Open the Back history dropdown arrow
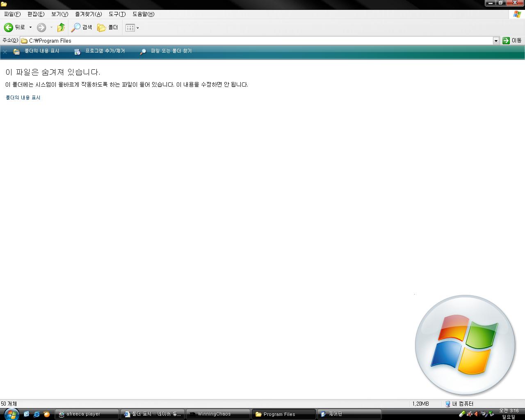This screenshot has width=525, height=420. tap(30, 27)
